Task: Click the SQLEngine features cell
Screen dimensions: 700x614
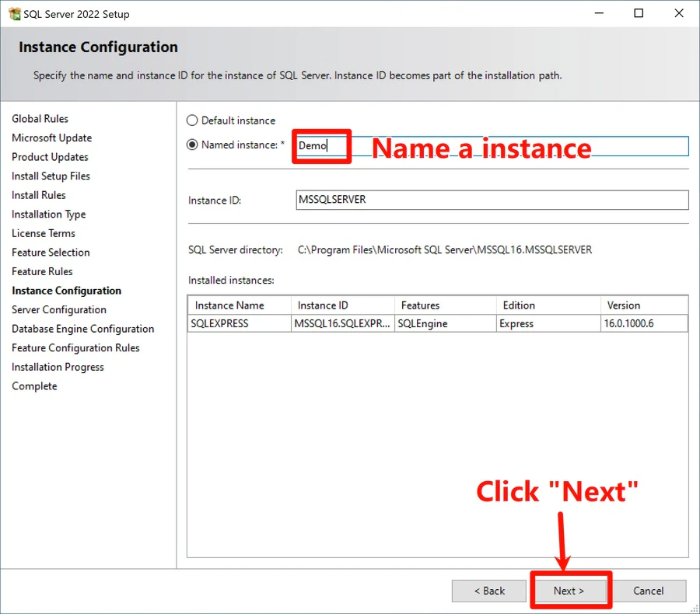Action: point(446,323)
